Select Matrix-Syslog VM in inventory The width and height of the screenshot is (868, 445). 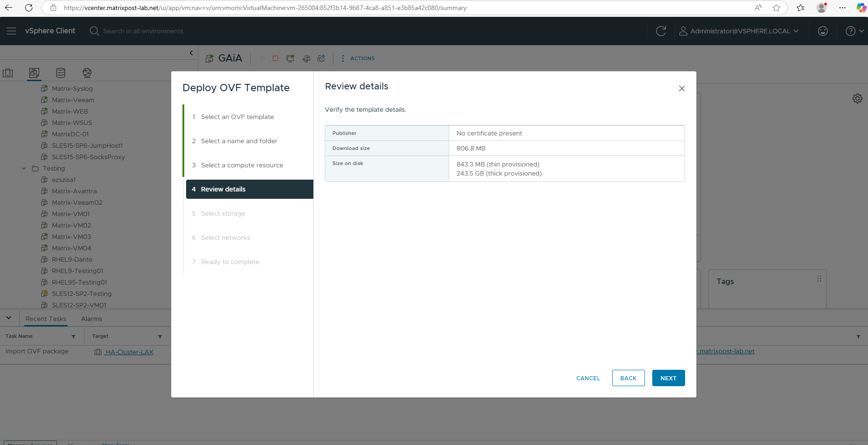[72, 88]
